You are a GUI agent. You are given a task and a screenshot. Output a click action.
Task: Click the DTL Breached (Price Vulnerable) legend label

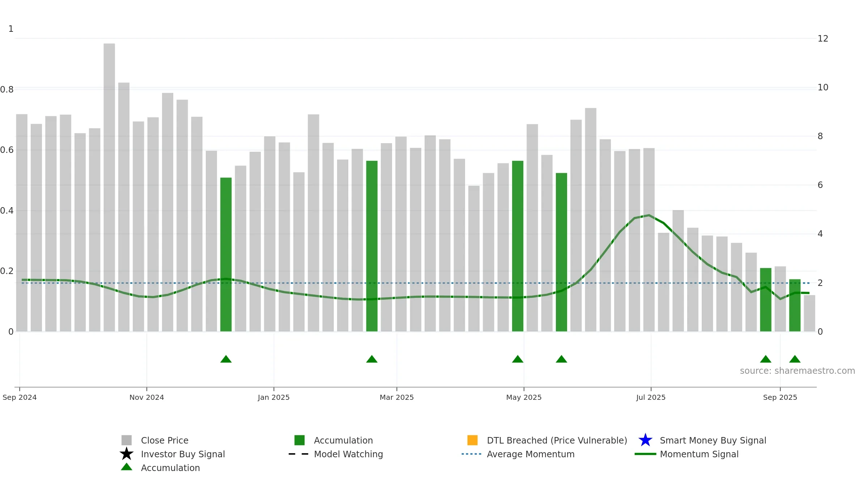[557, 440]
